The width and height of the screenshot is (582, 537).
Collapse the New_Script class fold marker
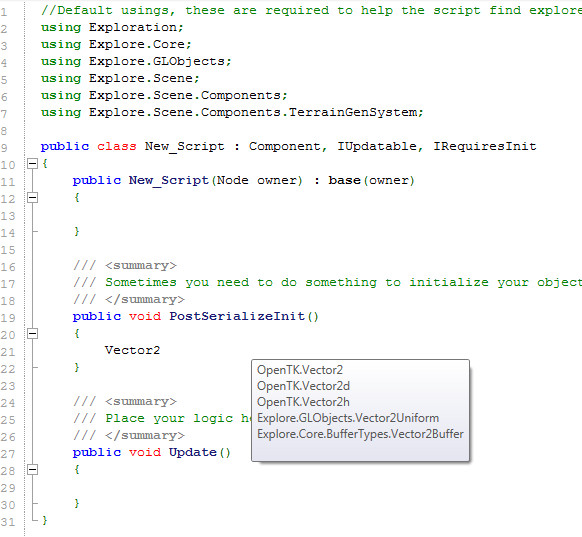(33, 163)
